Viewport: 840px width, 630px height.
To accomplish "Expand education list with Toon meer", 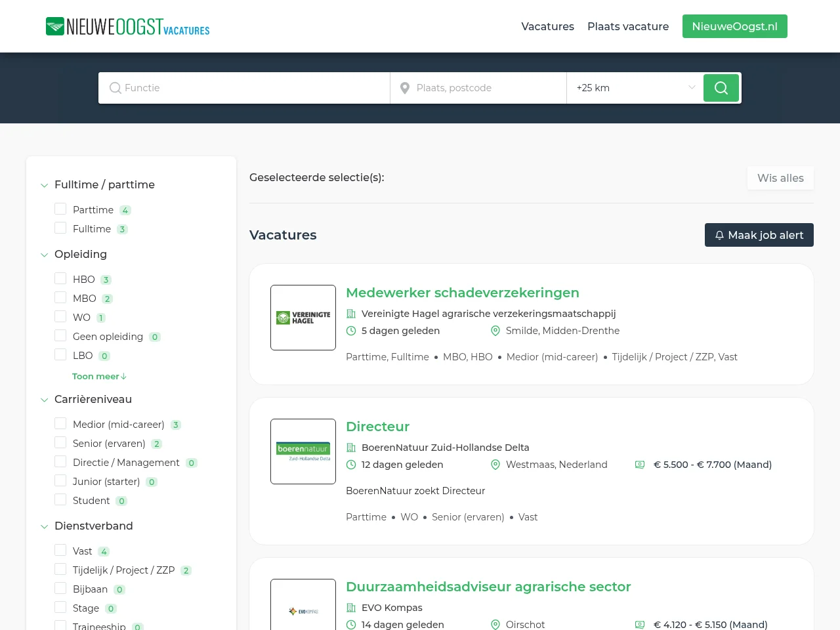I will pos(99,377).
